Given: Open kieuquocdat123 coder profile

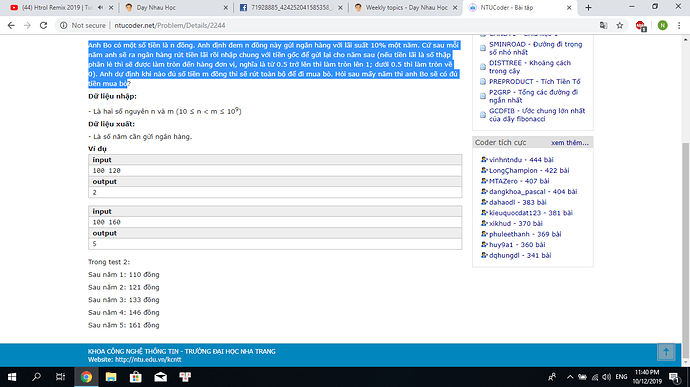Looking at the screenshot, I should tap(531, 213).
